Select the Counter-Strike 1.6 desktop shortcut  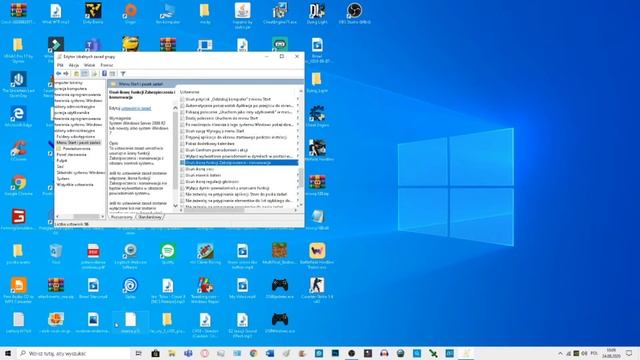pos(317,290)
